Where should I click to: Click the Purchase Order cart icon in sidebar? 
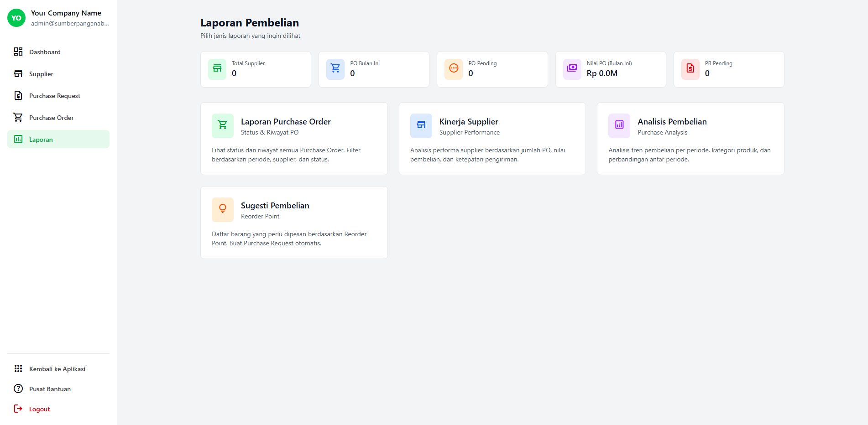point(18,118)
